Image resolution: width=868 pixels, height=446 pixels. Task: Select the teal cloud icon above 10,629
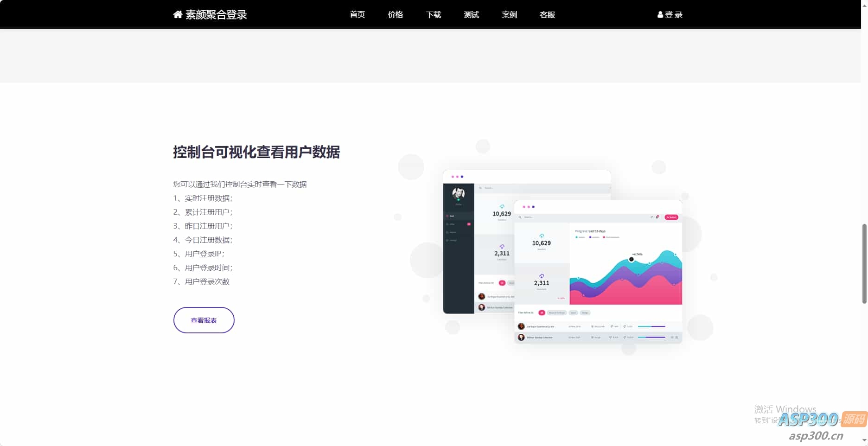[x=542, y=235]
